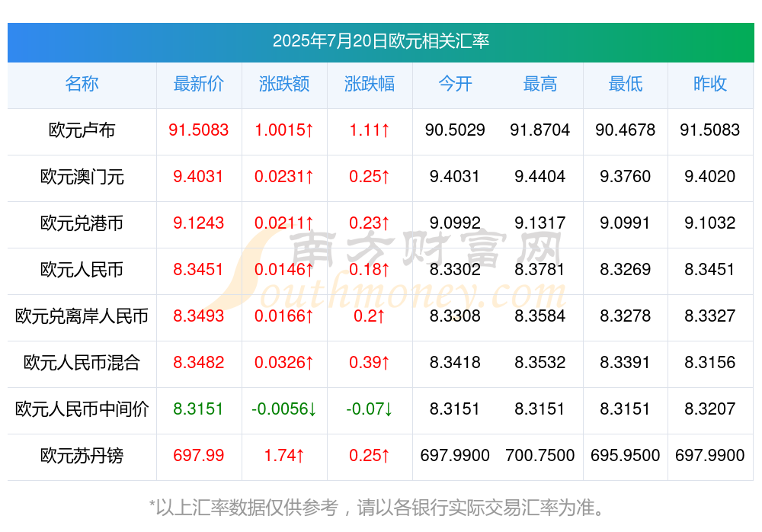762x532 pixels.
Task: Click the title 2025年7月20日欧元相关汇率
Action: [x=380, y=41]
